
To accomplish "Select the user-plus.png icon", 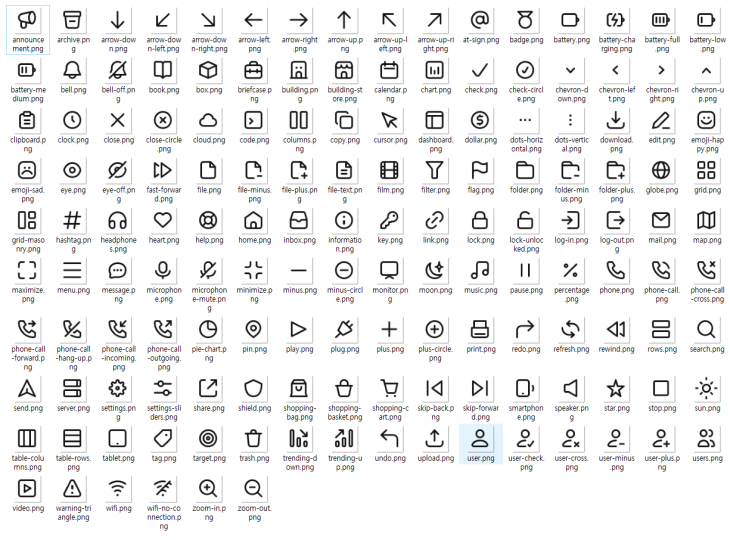I will (661, 439).
